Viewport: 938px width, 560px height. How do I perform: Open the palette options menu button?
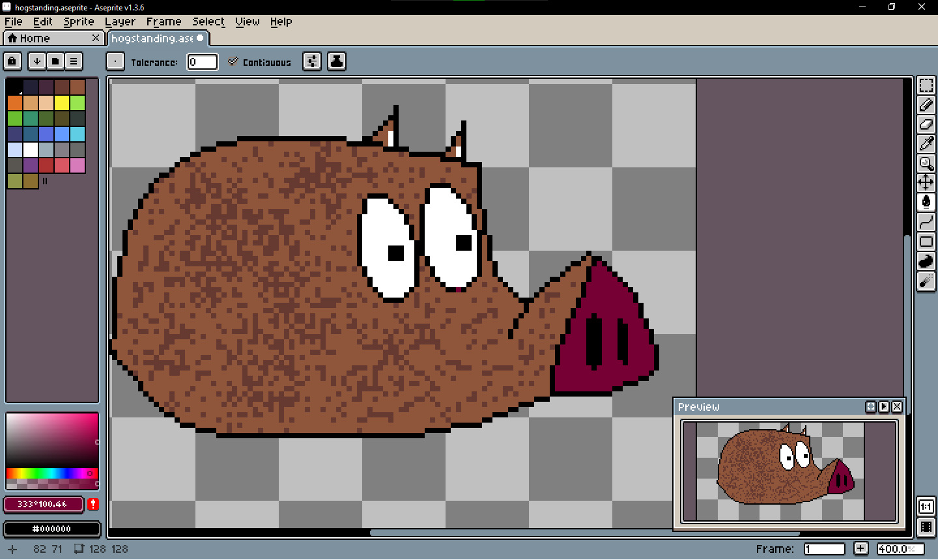click(x=74, y=61)
